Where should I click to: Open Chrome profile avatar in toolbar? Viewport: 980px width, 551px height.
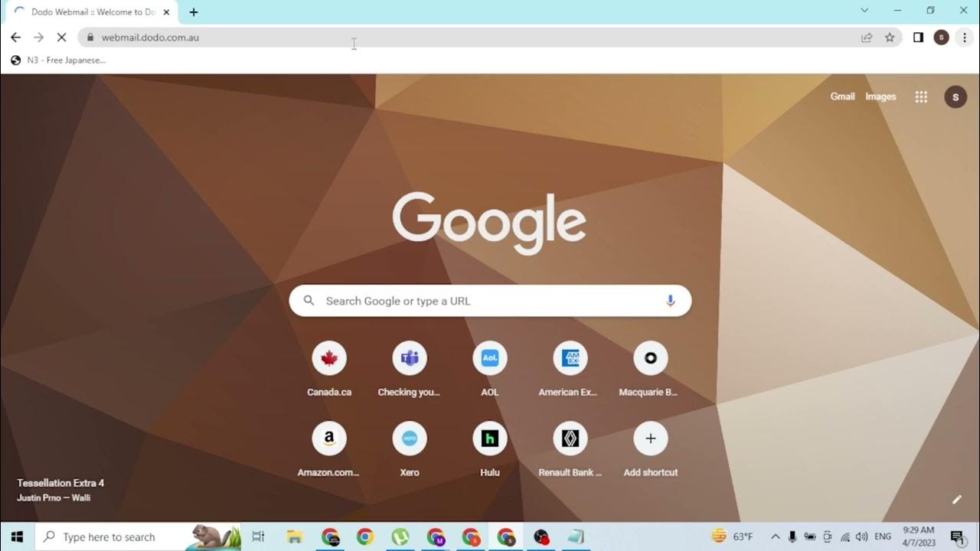941,37
